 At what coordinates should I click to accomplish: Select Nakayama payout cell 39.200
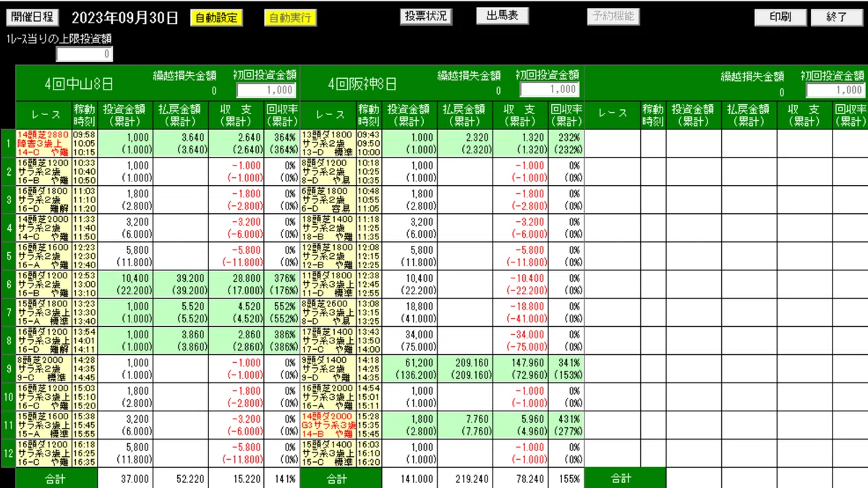(180, 285)
